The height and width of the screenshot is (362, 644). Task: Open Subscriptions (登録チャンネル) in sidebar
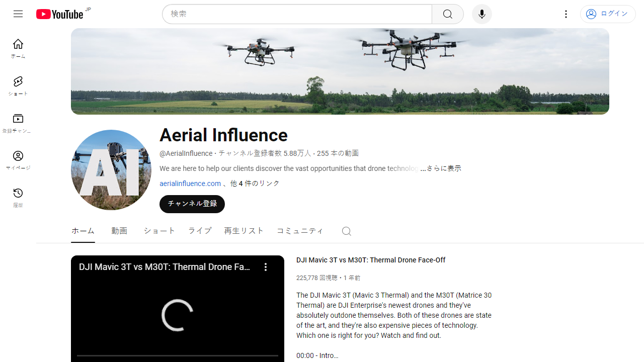(18, 123)
